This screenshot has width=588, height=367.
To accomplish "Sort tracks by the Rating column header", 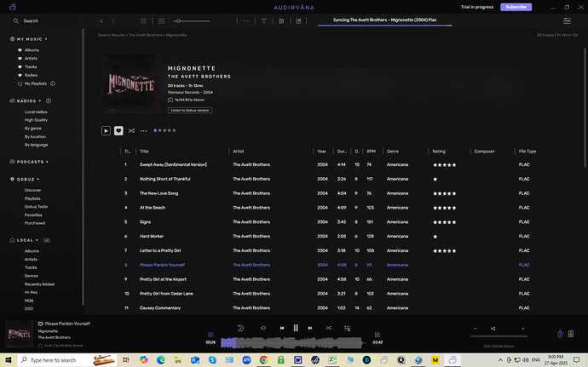I will 439,152.
